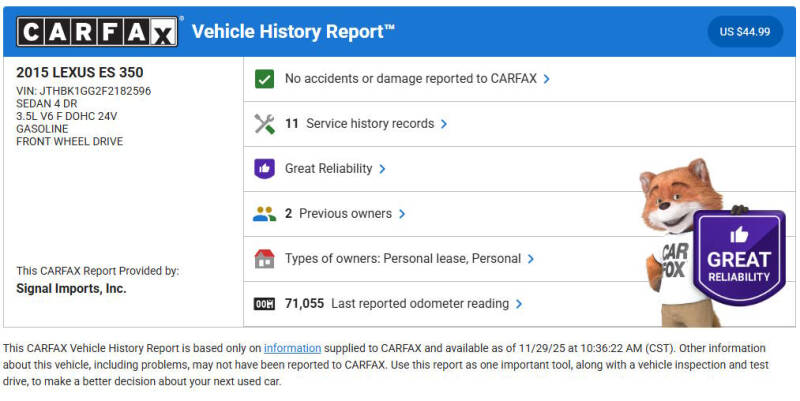This screenshot has height=401, width=800.
Task: Click the green checkmark no-accidents icon
Action: (264, 79)
